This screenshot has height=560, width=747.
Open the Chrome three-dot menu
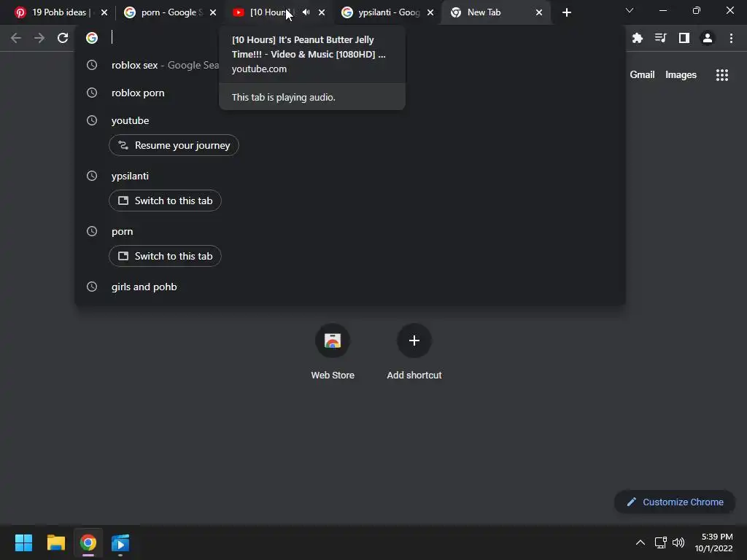[x=731, y=38]
